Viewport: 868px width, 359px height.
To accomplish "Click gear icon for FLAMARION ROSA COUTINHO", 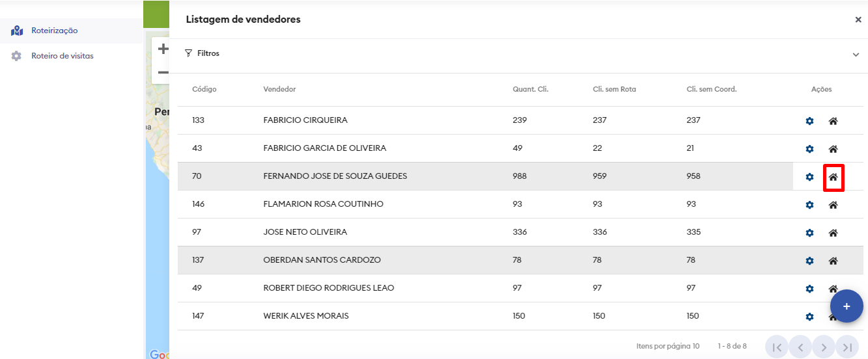I will point(809,205).
